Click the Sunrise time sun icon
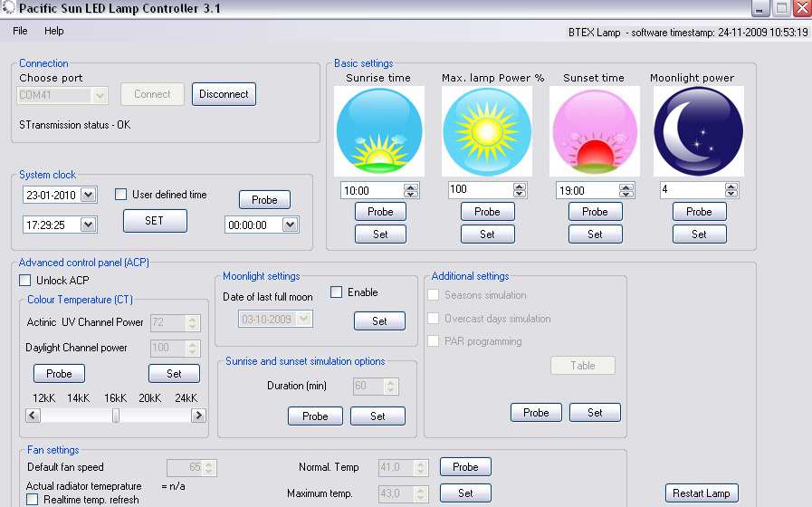The width and height of the screenshot is (812, 507). coord(379,131)
